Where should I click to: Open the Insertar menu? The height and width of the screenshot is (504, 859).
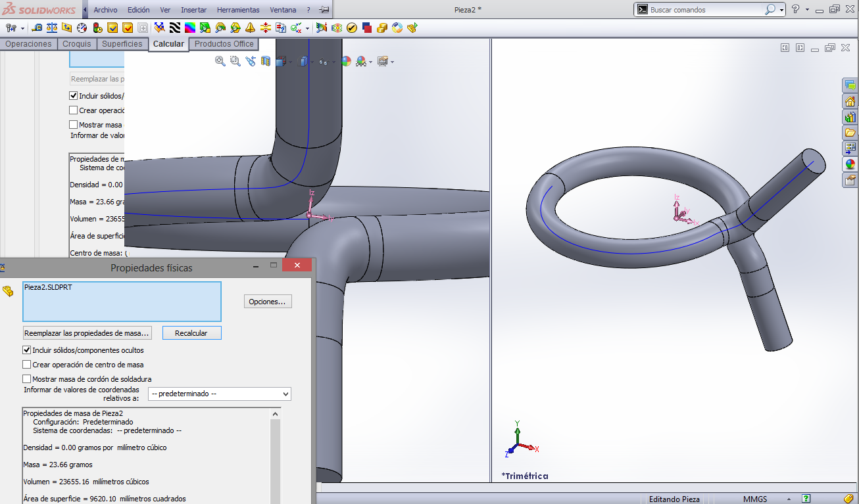coord(193,10)
